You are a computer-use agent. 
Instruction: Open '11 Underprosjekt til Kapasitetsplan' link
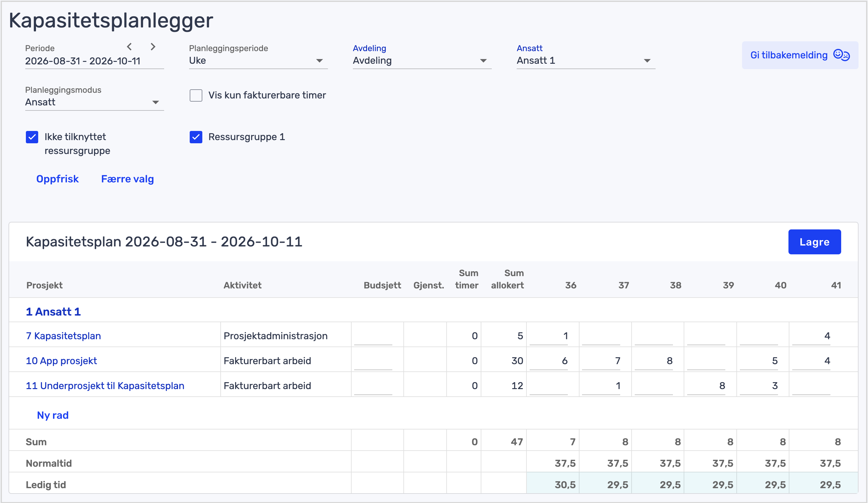(105, 386)
